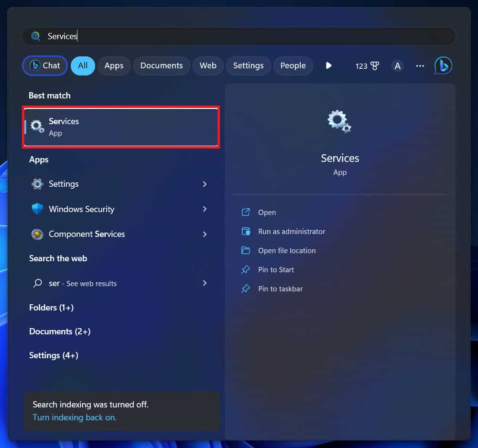Click the account avatar letter A

click(397, 66)
